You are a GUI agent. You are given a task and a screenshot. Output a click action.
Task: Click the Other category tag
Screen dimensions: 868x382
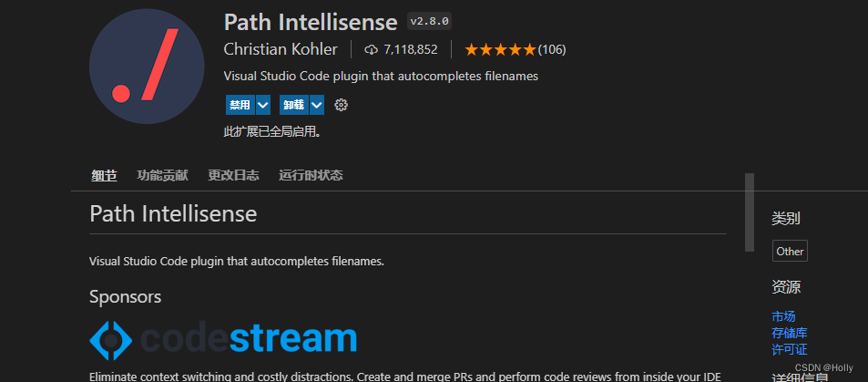790,252
